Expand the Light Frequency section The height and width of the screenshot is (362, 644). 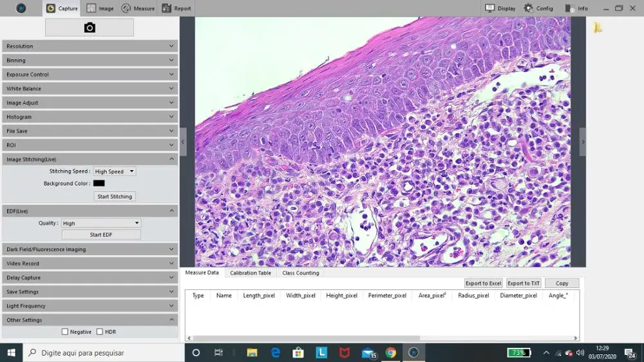coord(90,306)
